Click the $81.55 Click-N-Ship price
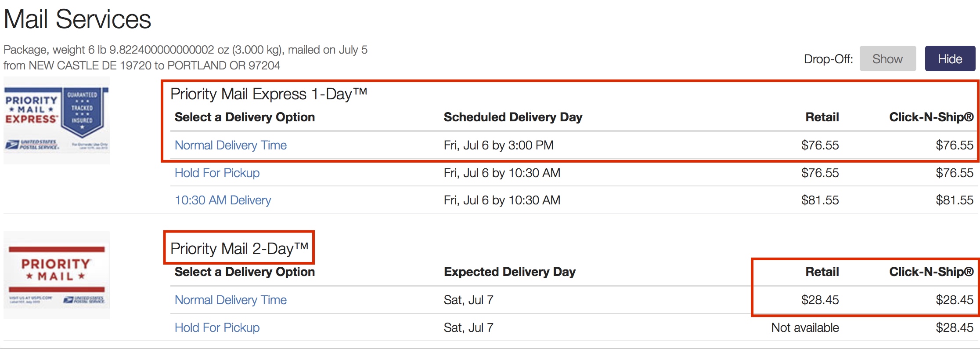The width and height of the screenshot is (980, 349). click(x=955, y=200)
